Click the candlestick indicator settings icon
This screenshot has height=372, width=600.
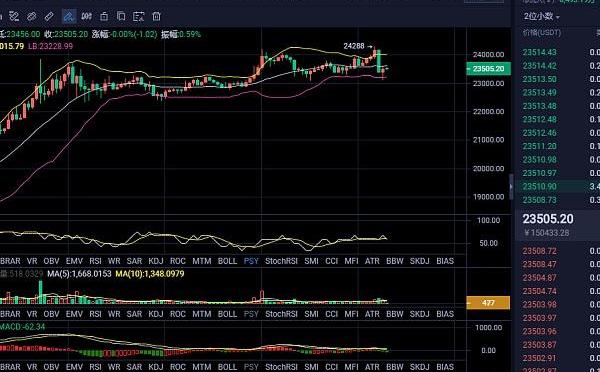tap(86, 16)
